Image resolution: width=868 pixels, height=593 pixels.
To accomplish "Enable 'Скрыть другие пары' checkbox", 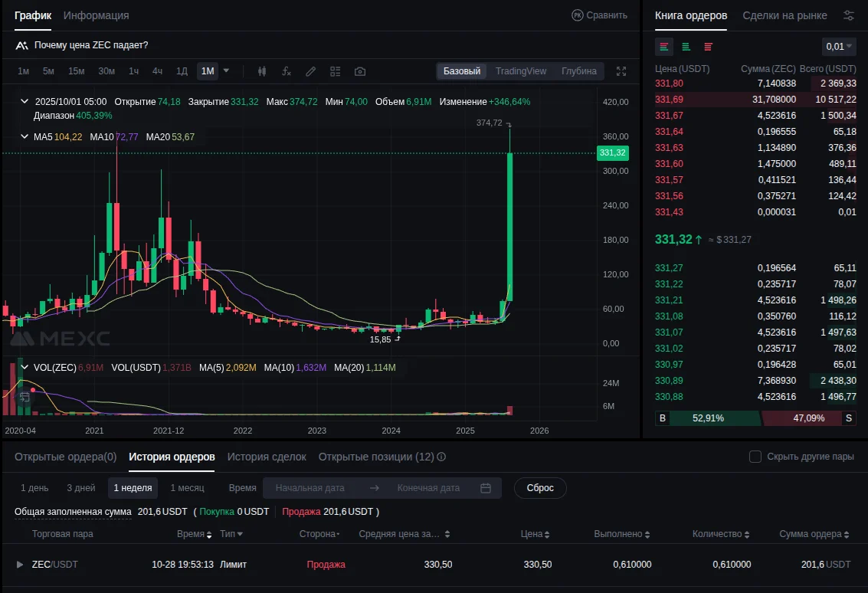I will pos(755,457).
